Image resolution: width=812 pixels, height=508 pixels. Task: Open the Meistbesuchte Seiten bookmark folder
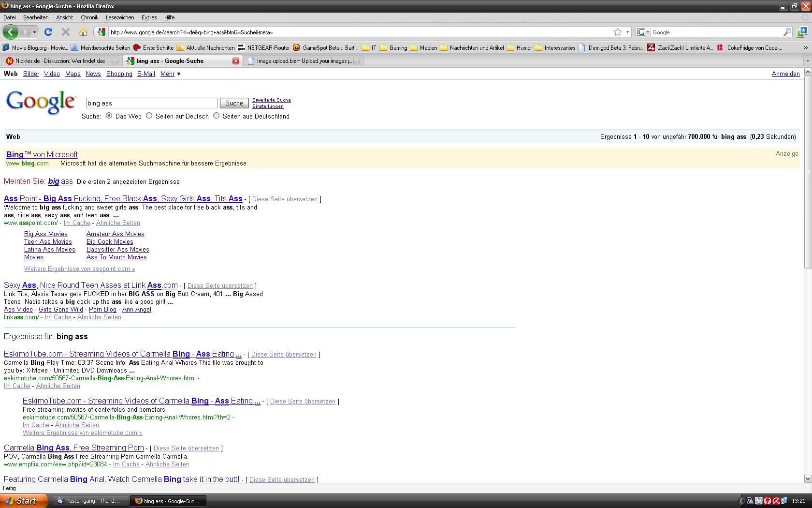(x=101, y=47)
